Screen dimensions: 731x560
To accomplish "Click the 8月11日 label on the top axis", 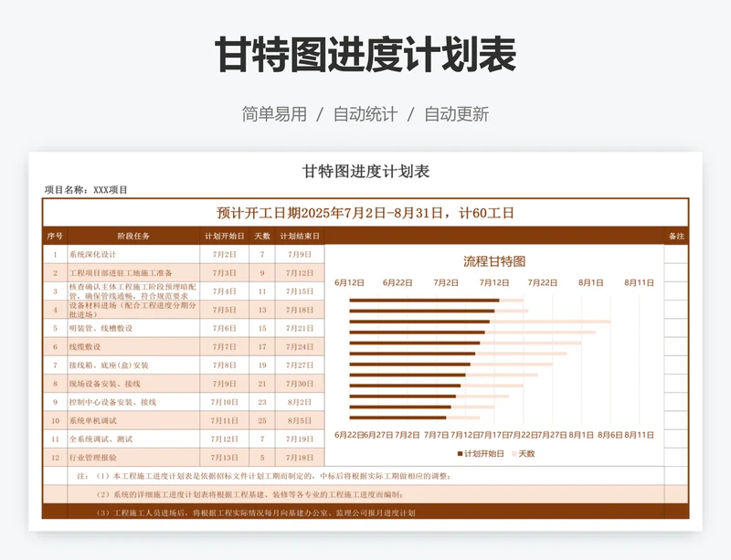I will (639, 282).
